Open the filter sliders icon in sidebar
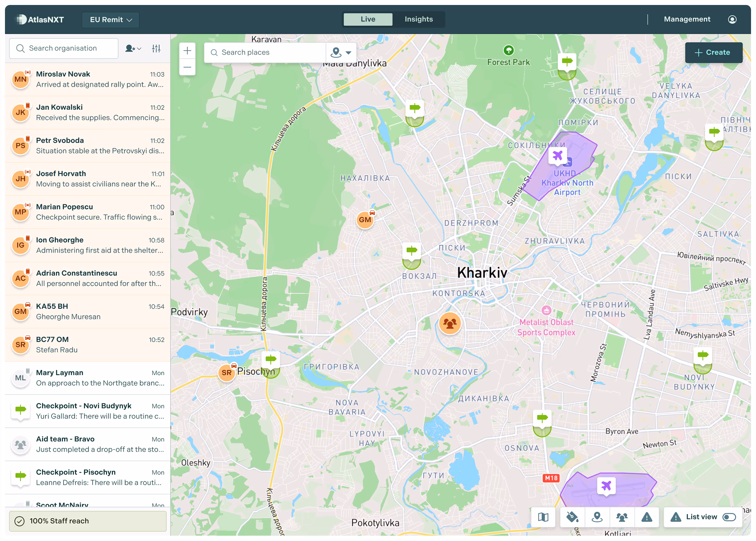This screenshot has height=541, width=756. click(156, 49)
